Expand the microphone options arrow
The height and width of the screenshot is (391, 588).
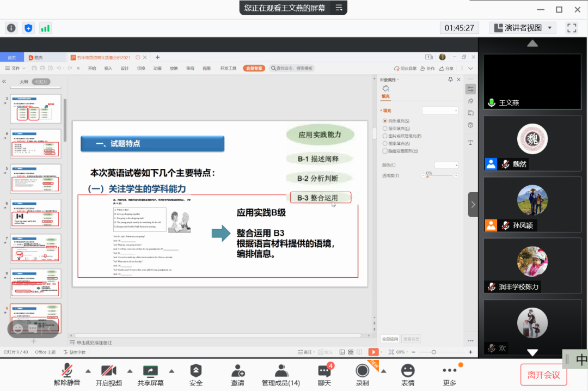[x=88, y=371]
